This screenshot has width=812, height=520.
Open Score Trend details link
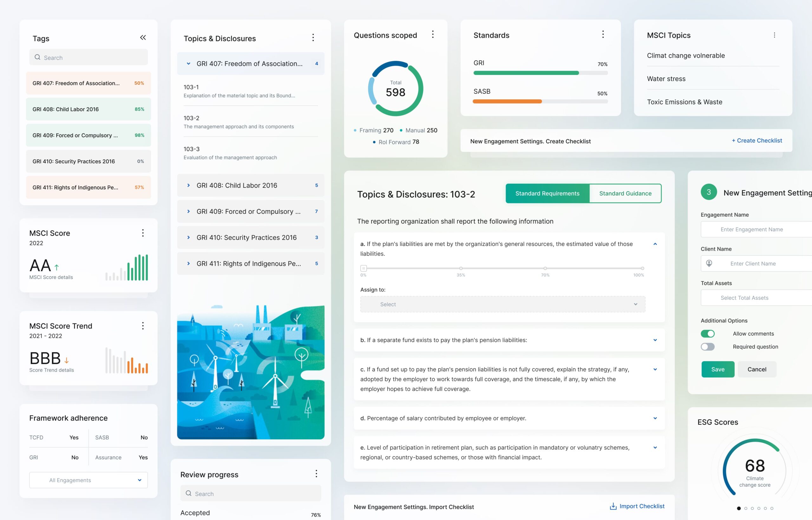(52, 370)
